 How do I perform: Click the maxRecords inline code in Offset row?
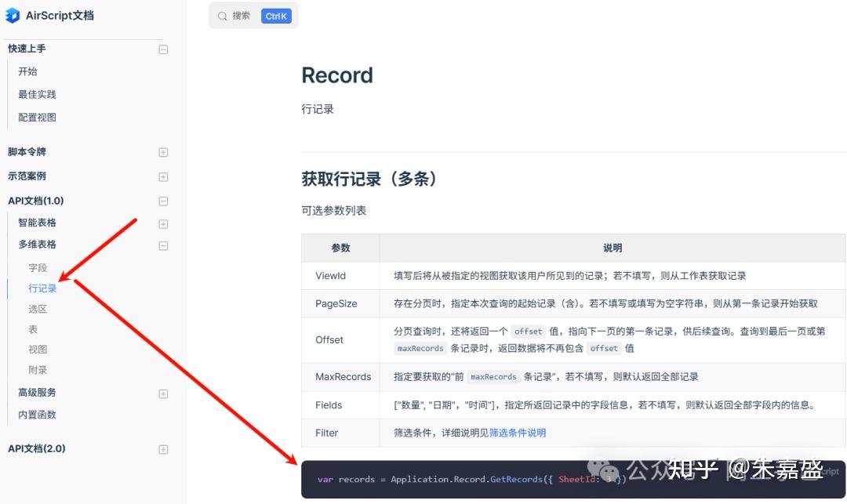pos(420,349)
